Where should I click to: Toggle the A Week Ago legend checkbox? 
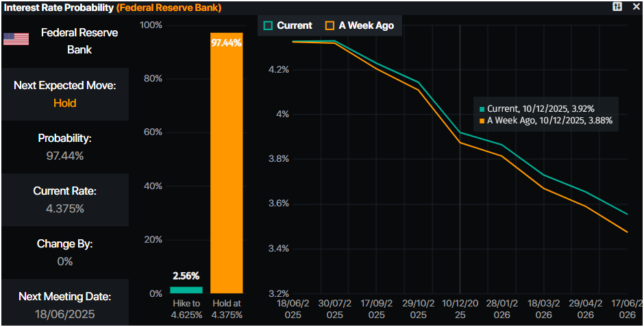(x=330, y=25)
